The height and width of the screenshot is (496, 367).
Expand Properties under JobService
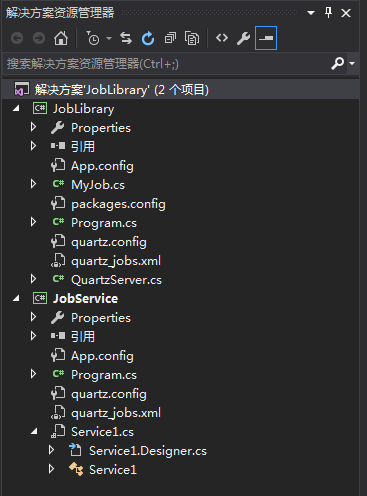pos(33,317)
